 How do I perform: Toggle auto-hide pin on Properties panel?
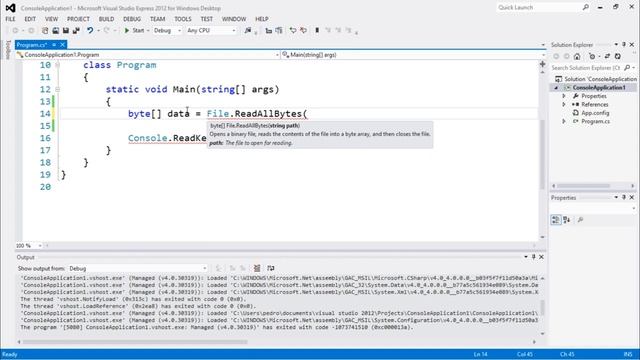[624, 198]
